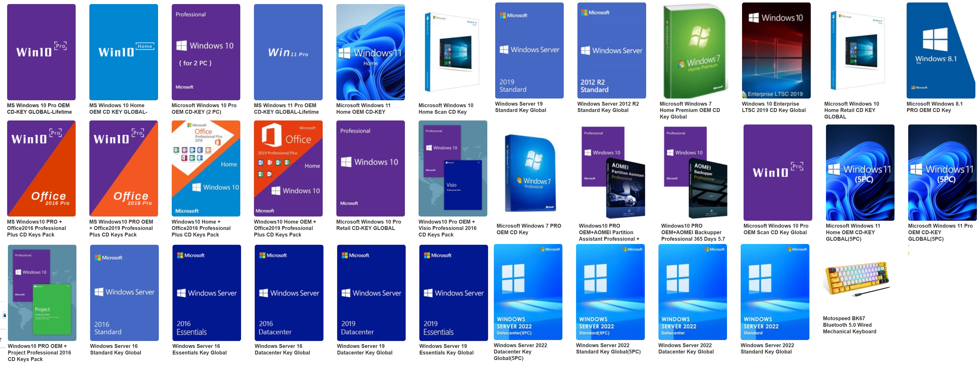Open the Windows Server 2019 Standard cover
Image resolution: width=980 pixels, height=371 pixels.
tap(529, 51)
